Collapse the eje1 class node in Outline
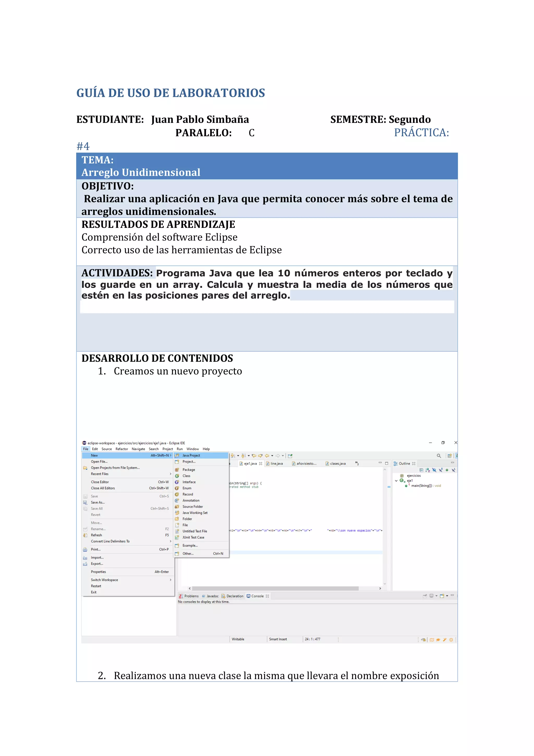This screenshot has height=756, width=534. coord(397,481)
